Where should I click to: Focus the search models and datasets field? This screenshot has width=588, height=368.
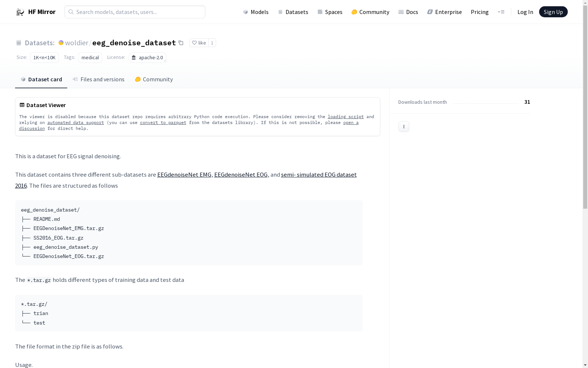[x=135, y=12]
